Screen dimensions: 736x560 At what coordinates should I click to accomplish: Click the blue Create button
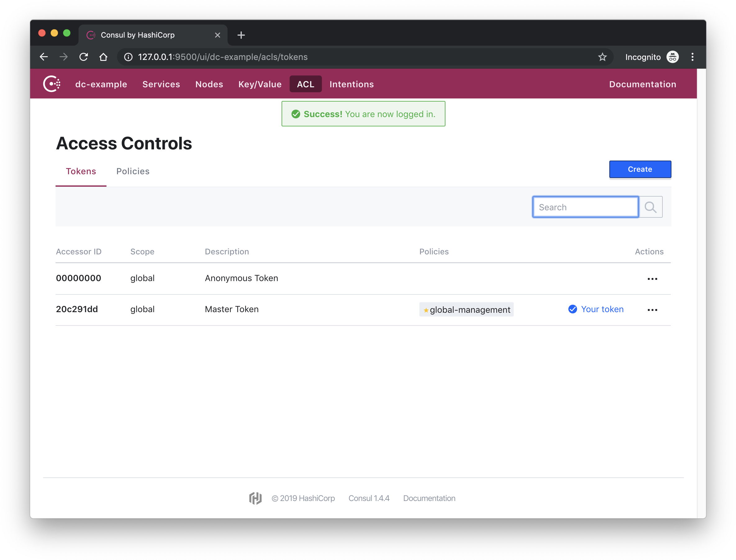point(639,169)
